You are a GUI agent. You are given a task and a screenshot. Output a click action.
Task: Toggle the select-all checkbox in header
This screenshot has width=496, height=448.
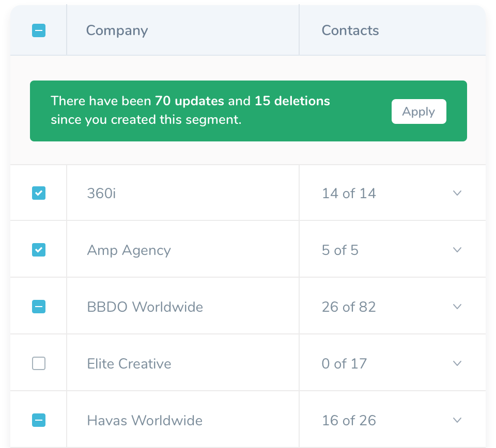coord(39,31)
